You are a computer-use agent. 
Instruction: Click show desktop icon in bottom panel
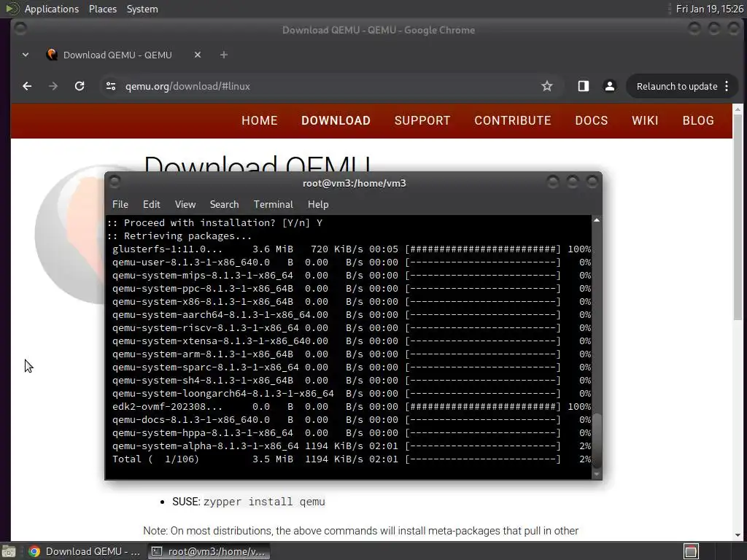coord(9,551)
